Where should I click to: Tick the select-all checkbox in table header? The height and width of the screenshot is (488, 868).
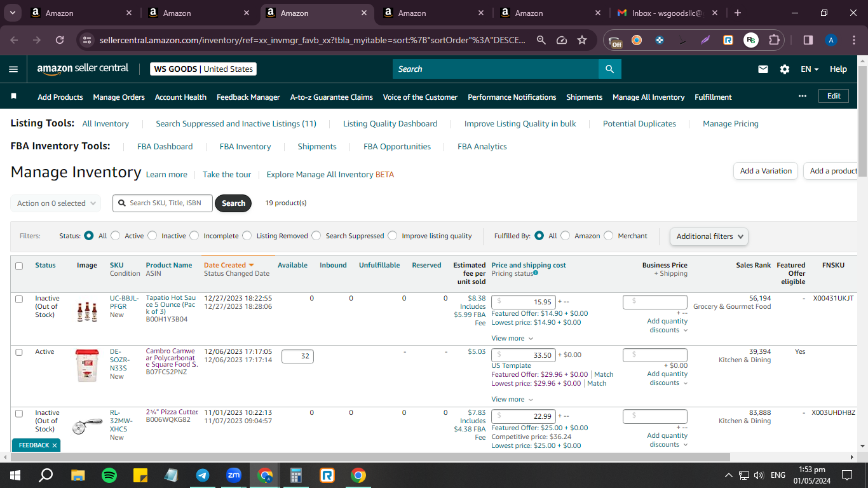pos(19,266)
